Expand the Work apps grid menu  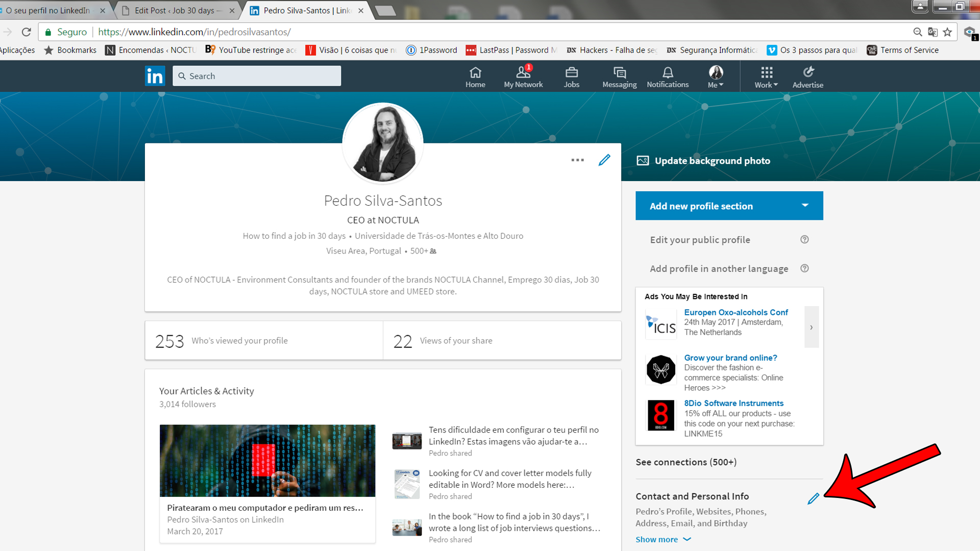coord(766,77)
